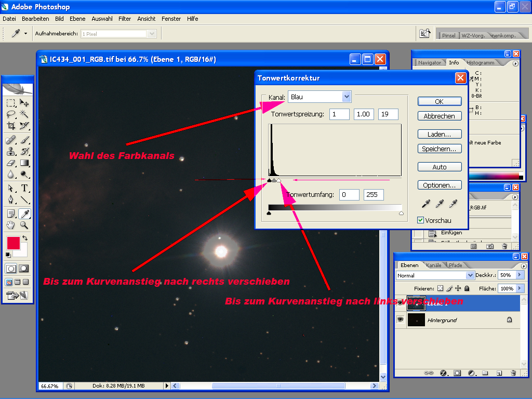Select the Slice tool

click(24, 126)
